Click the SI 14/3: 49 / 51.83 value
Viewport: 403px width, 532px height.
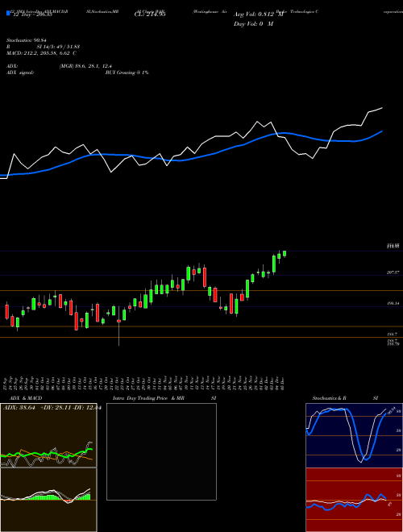(x=58, y=47)
